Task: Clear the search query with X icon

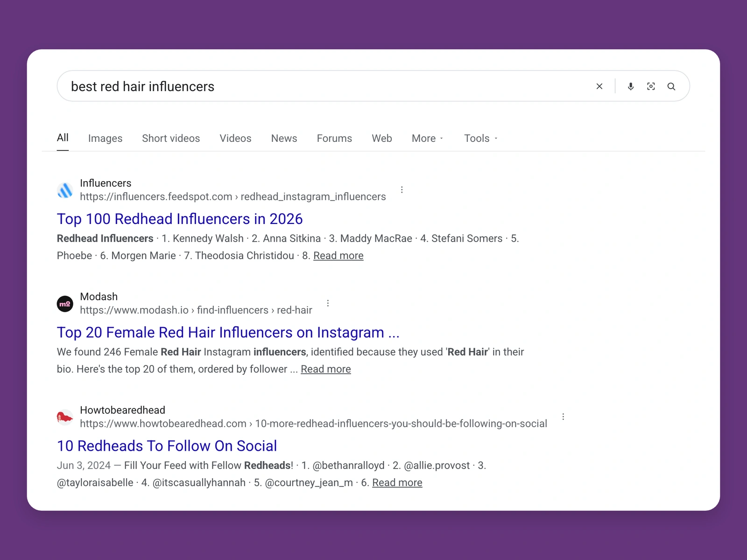Action: [599, 86]
